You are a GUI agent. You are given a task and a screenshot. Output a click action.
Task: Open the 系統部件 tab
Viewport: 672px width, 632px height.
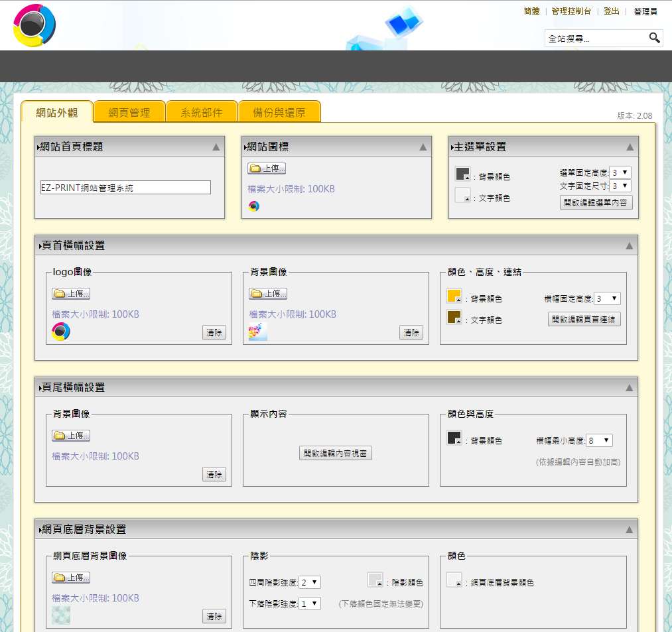202,112
